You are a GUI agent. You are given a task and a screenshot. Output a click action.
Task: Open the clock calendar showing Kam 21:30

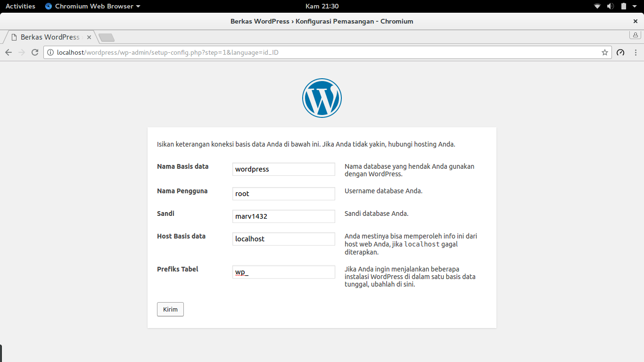(322, 6)
